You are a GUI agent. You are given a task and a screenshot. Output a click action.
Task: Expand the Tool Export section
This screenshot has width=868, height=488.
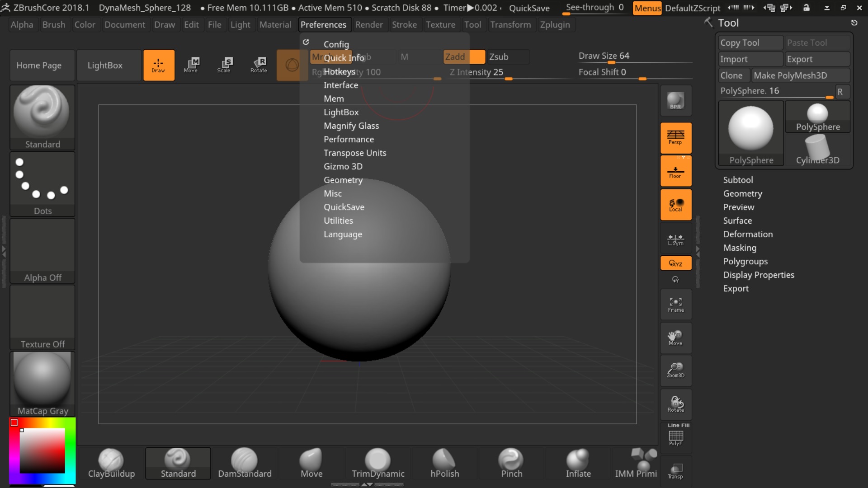point(736,288)
